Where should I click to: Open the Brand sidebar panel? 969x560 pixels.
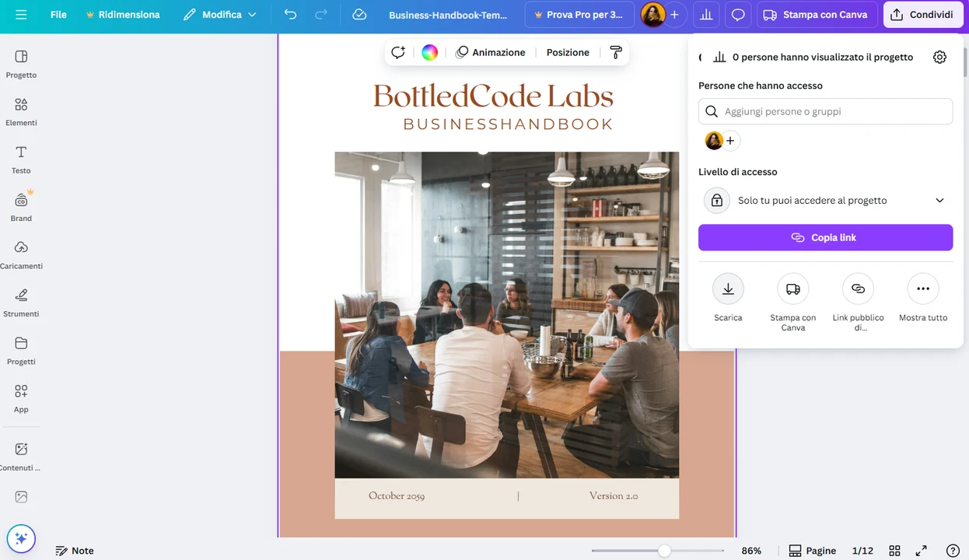coord(21,207)
